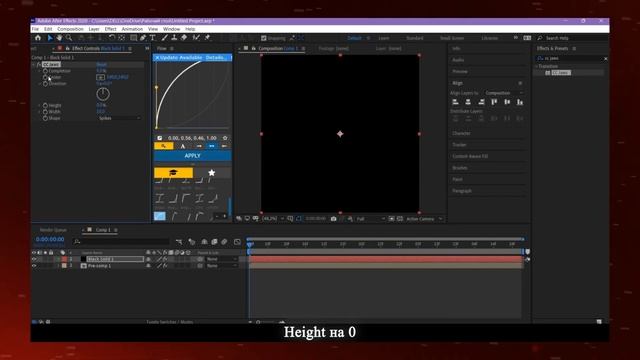Toggle Direction stopwatch in Effect Controls

tap(45, 84)
